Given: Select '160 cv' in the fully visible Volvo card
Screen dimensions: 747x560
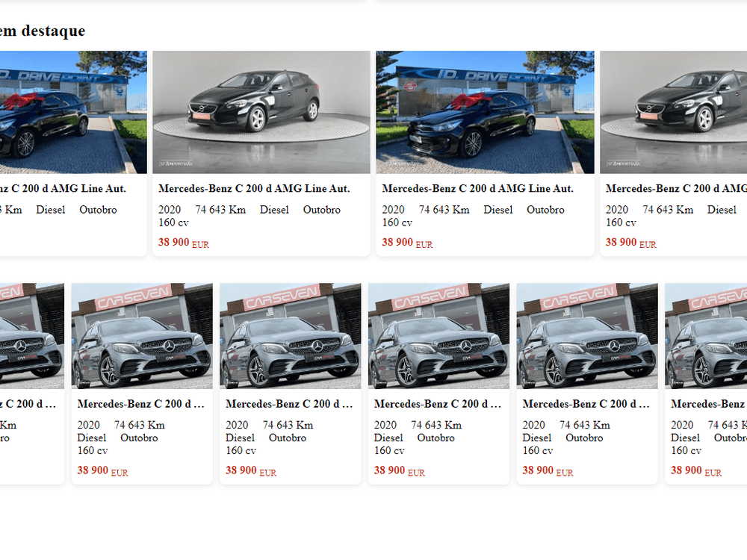Looking at the screenshot, I should tap(173, 223).
